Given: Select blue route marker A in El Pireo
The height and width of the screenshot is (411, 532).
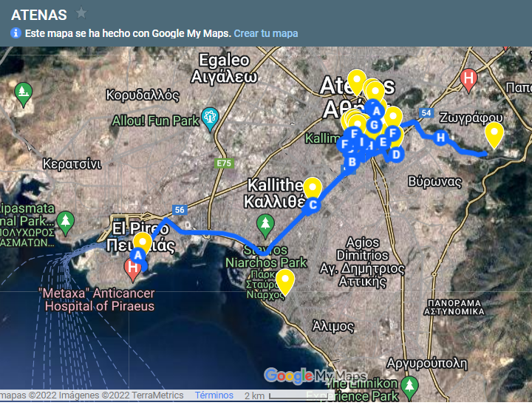Looking at the screenshot, I should pos(137,255).
